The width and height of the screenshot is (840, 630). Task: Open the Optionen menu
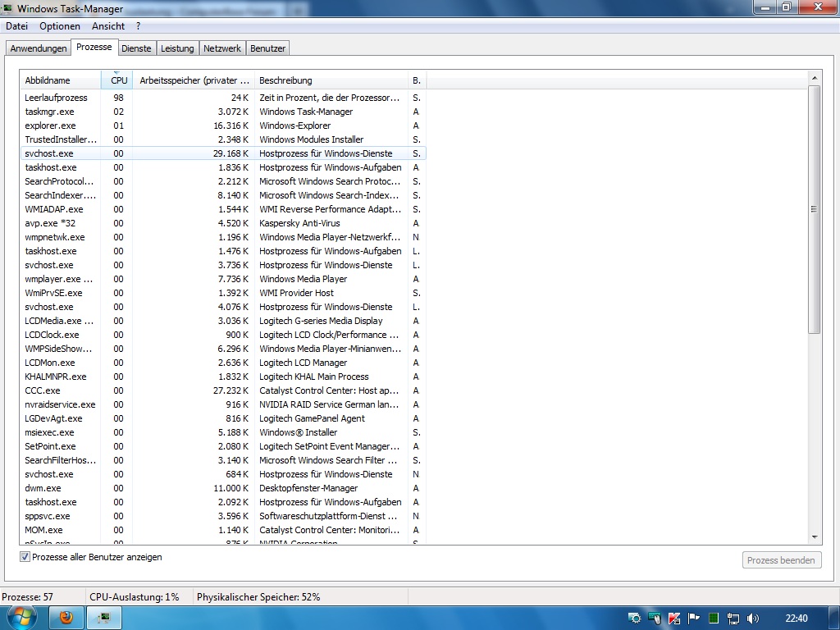click(x=59, y=25)
